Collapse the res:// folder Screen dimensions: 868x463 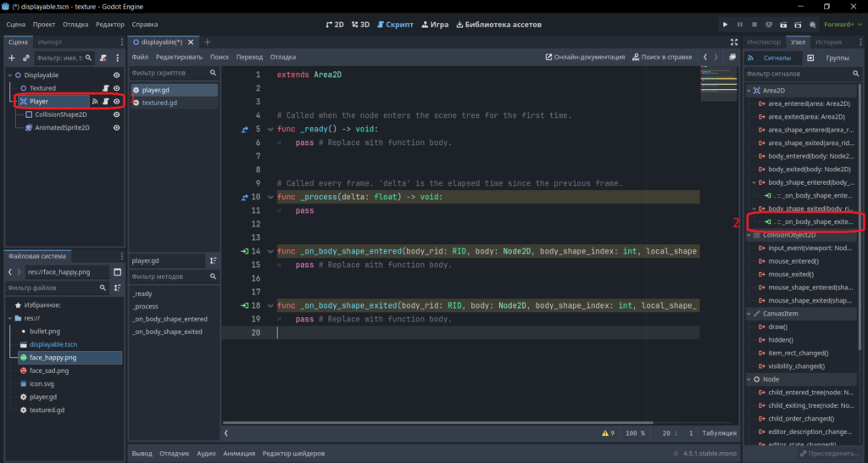(x=10, y=319)
